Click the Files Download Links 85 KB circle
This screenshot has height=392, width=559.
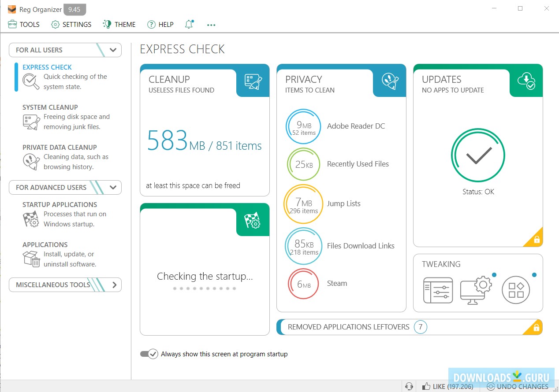click(303, 246)
